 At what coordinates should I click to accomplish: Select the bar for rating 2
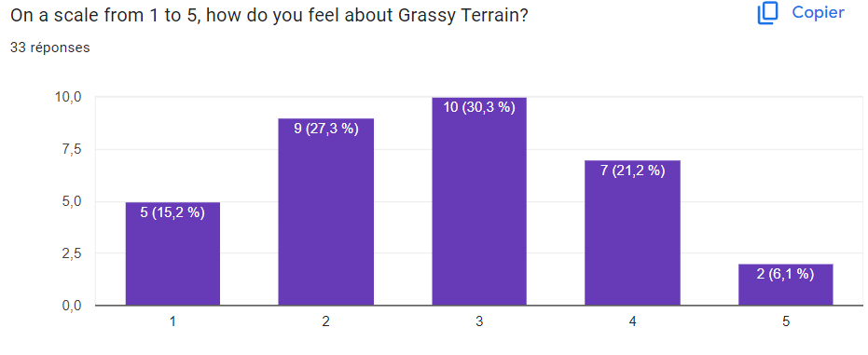326,212
